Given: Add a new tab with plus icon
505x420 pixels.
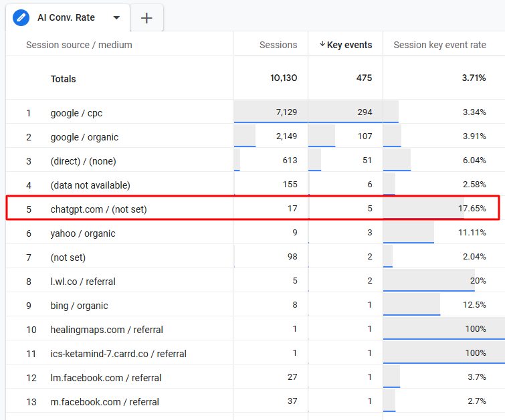Looking at the screenshot, I should [x=146, y=18].
